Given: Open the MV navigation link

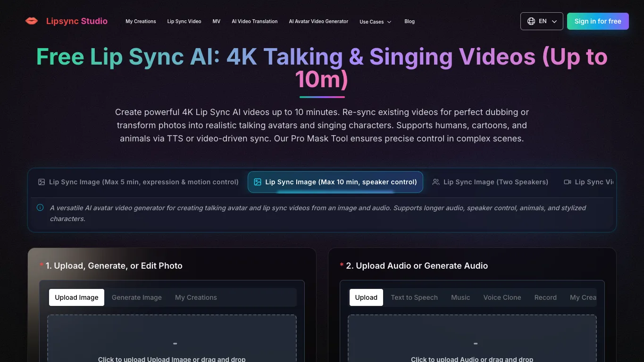Looking at the screenshot, I should click(217, 21).
